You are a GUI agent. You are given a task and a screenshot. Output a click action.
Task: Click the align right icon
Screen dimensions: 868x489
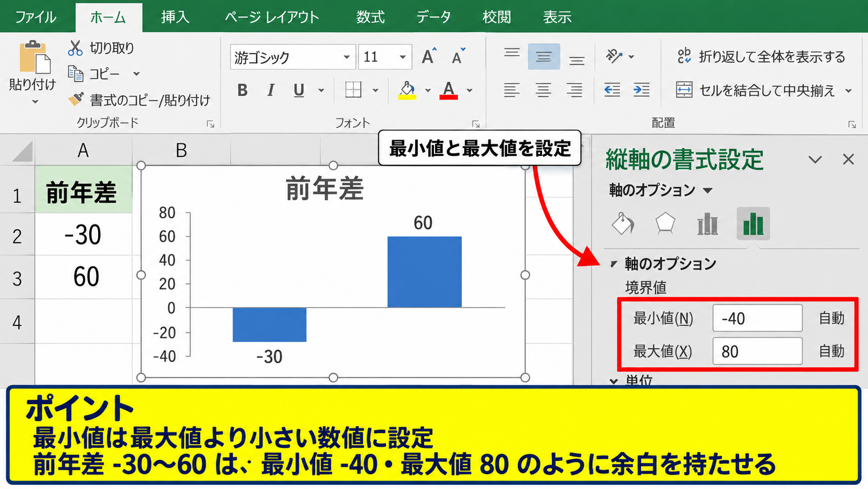pyautogui.click(x=574, y=90)
